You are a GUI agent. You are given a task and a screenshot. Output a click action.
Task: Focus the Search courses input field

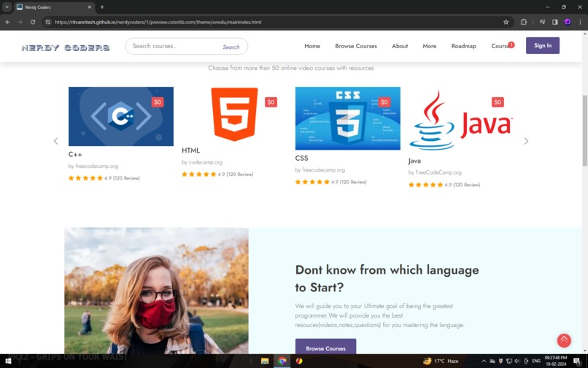click(172, 46)
